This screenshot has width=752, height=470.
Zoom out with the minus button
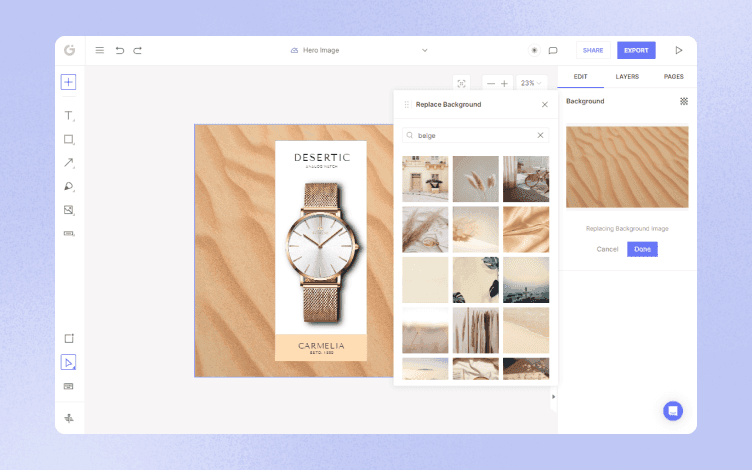pyautogui.click(x=491, y=83)
